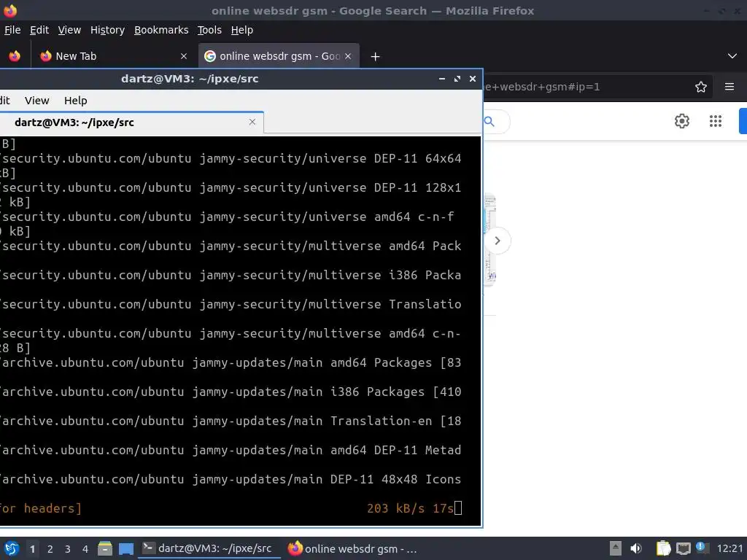
Task: Activate terminal taskbar entry dartz@VM3
Action: point(209,548)
